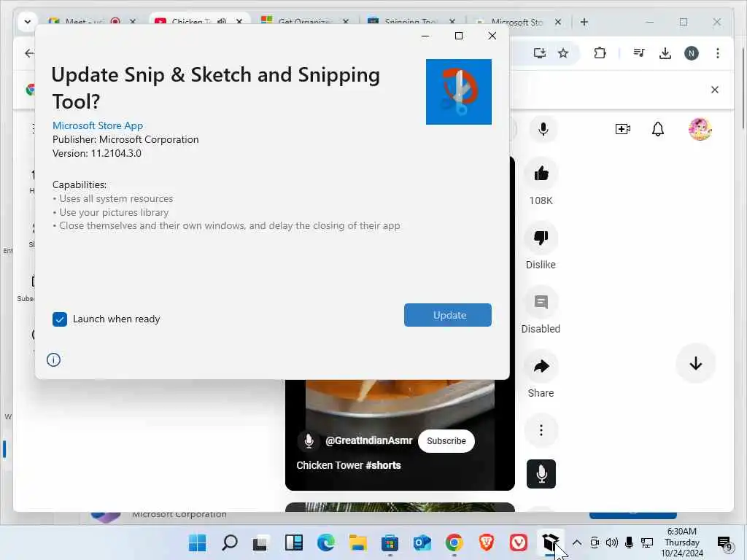The image size is (747, 560).
Task: Click the Dislike thumbs down icon
Action: coord(541,238)
